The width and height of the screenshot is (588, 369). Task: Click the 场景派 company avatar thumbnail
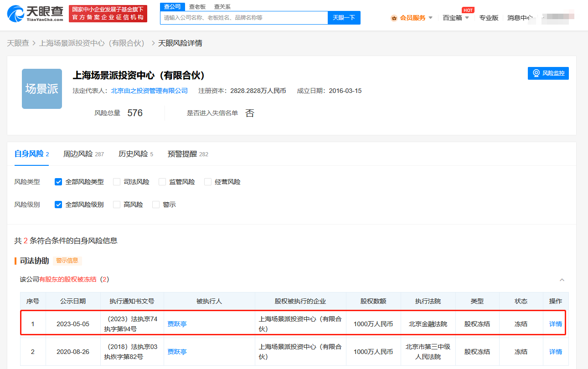point(42,89)
